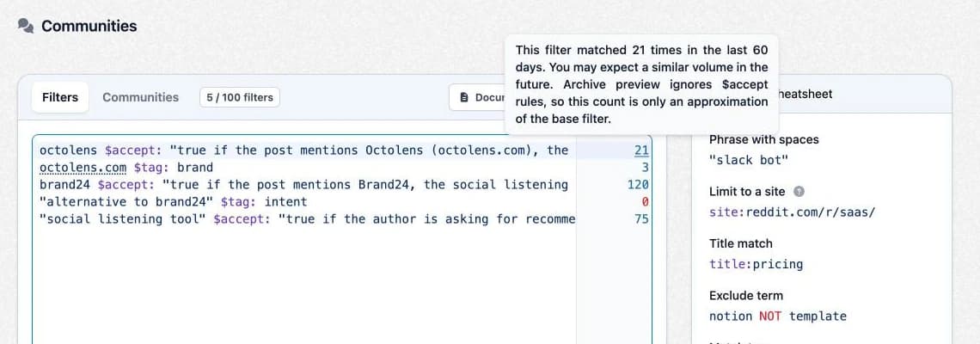Click the help icon beside Limit to a site
The width and height of the screenshot is (980, 344).
click(799, 192)
